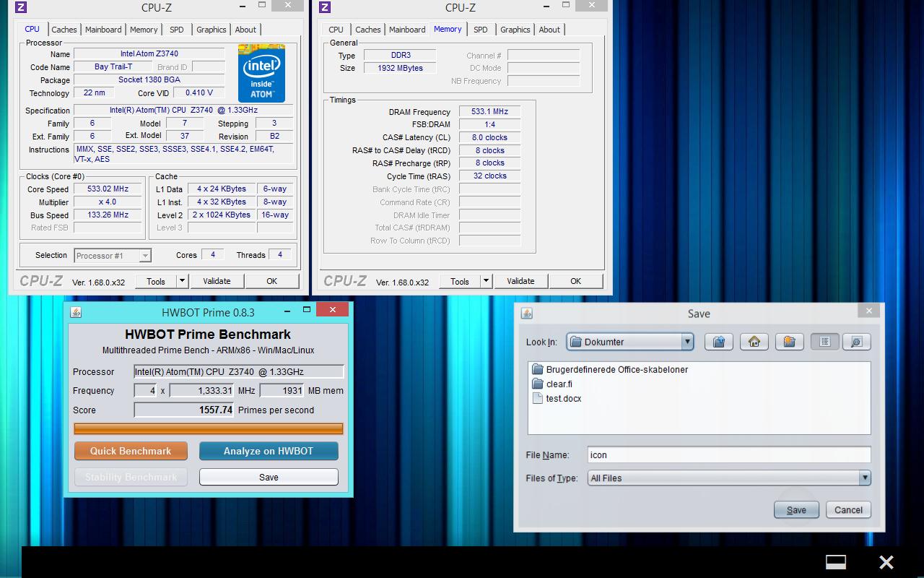The height and width of the screenshot is (578, 924).
Task: Open Graphics tab in right CPU-Z window
Action: (515, 30)
